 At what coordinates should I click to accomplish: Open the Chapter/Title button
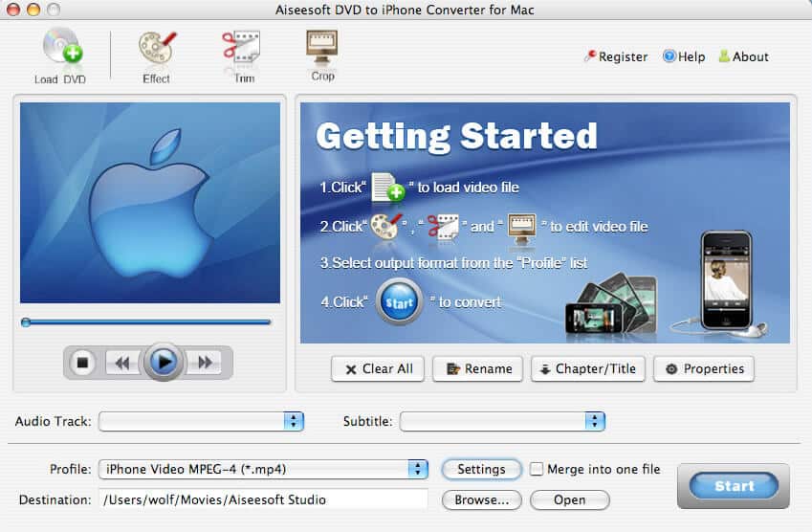tap(588, 368)
